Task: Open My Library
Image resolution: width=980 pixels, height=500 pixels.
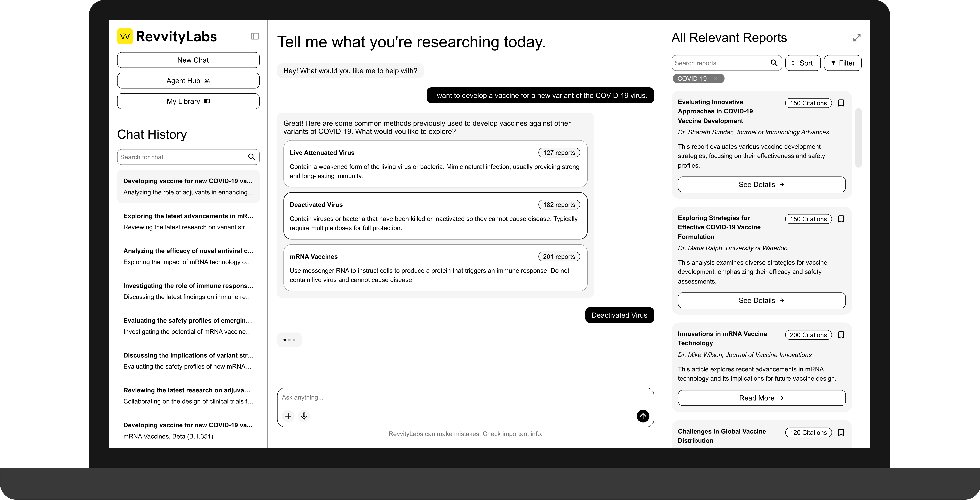Action: [x=188, y=101]
